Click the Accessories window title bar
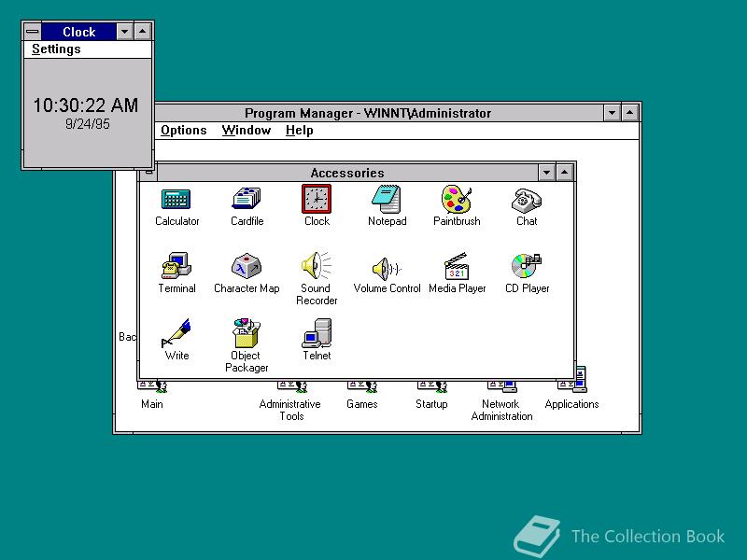Image resolution: width=747 pixels, height=560 pixels. coord(346,173)
